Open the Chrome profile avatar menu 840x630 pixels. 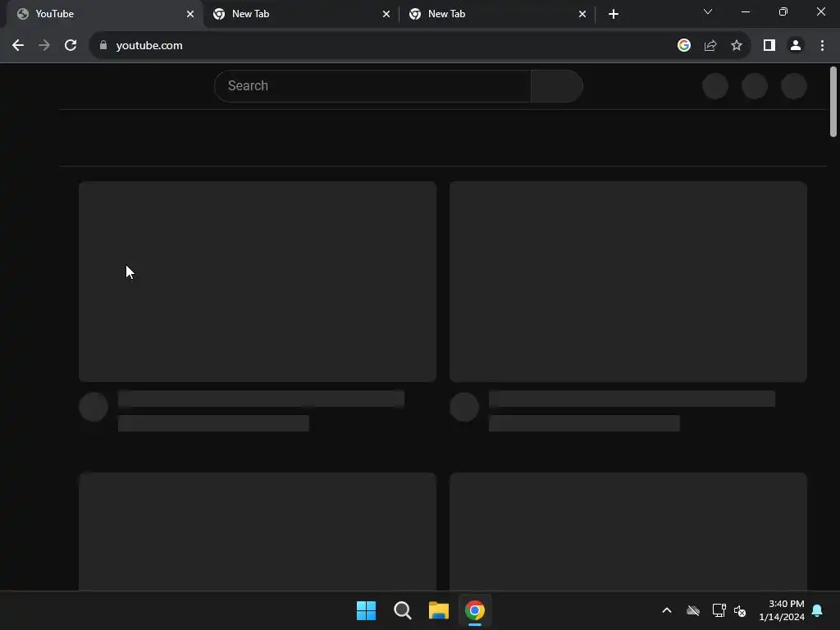point(796,46)
